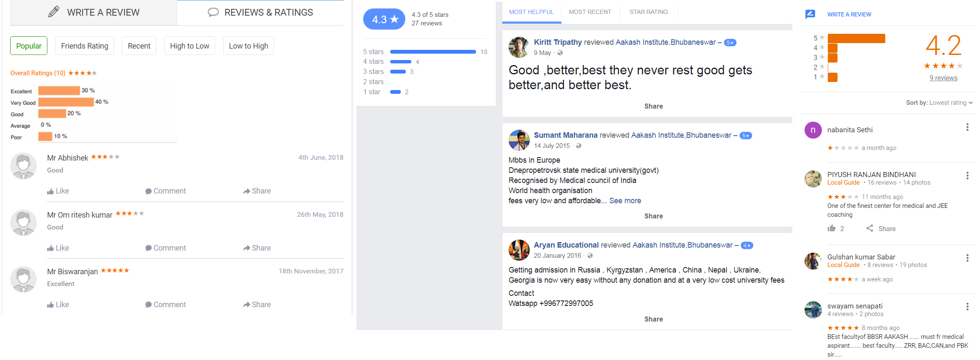Image resolution: width=980 pixels, height=360 pixels.
Task: Click the globe privacy icon beside 20 January 2016
Action: [x=590, y=256]
